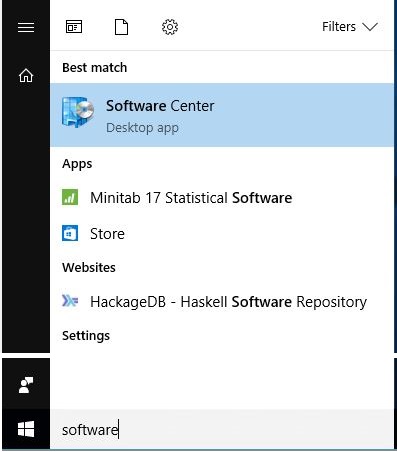This screenshot has width=397, height=452.
Task: Click the Haskell logo icon
Action: 70,301
